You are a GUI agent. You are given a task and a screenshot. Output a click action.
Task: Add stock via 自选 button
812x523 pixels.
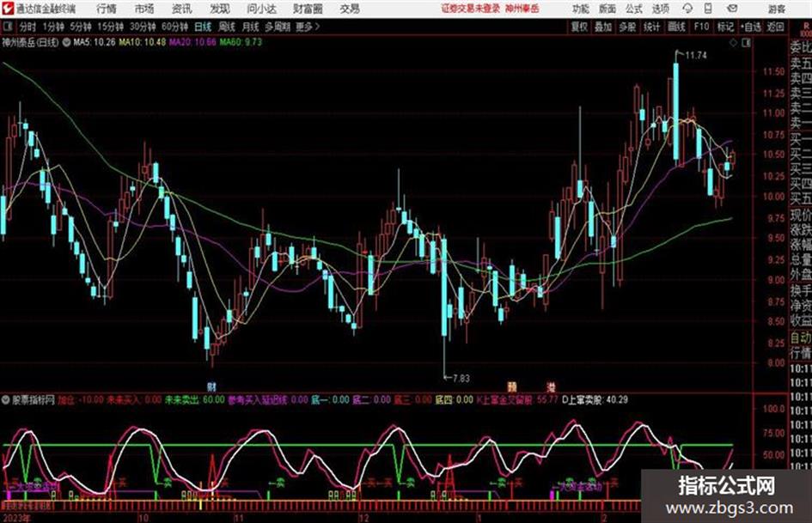[751, 27]
